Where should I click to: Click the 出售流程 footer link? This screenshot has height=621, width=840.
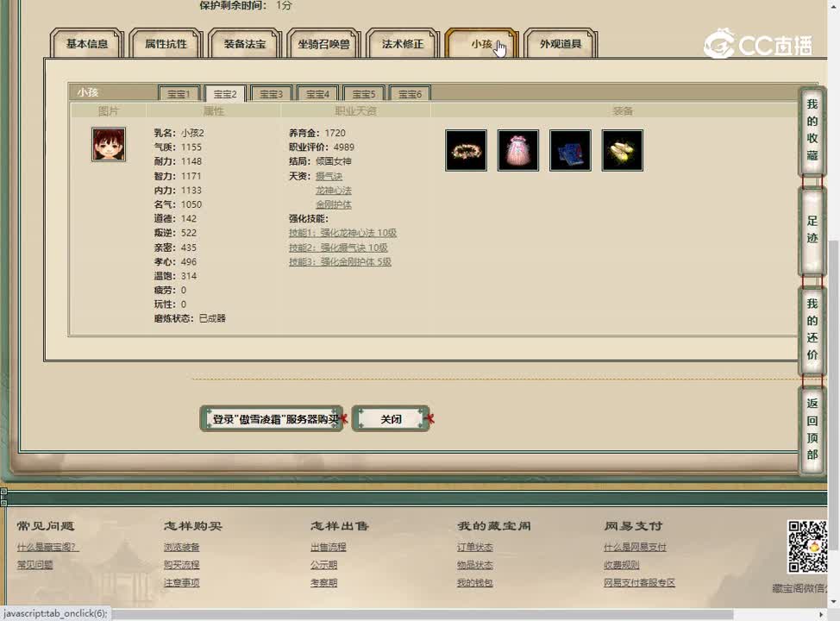329,547
